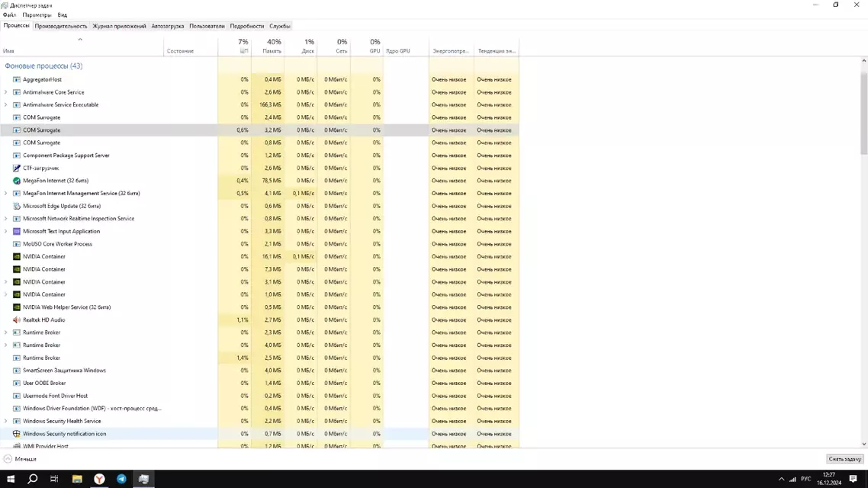The image size is (868, 488).
Task: Sort by the Состояние column header
Action: point(191,46)
